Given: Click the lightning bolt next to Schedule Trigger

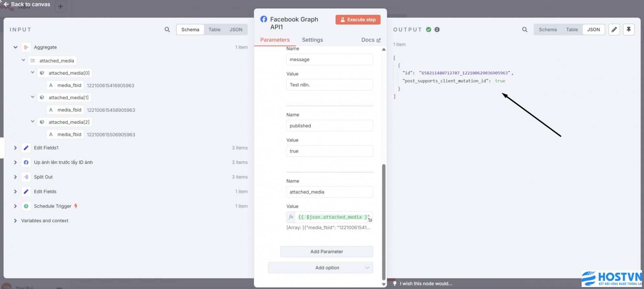Looking at the screenshot, I should (76, 206).
